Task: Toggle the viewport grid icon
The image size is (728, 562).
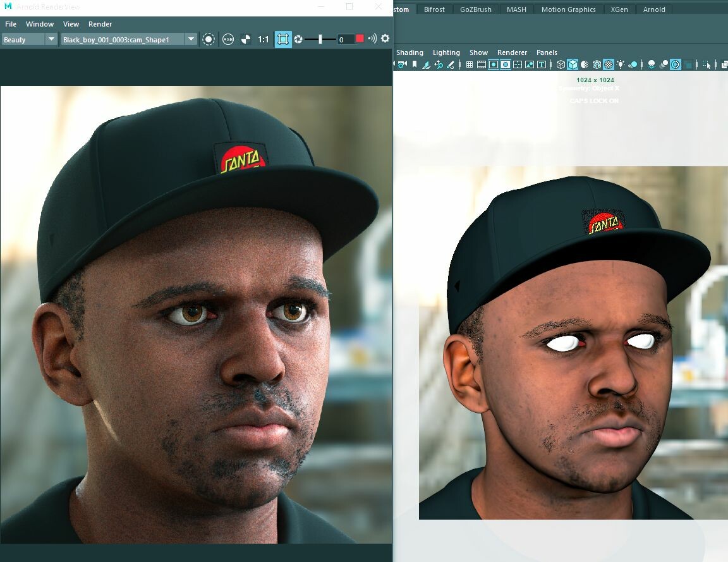Action: [x=470, y=64]
